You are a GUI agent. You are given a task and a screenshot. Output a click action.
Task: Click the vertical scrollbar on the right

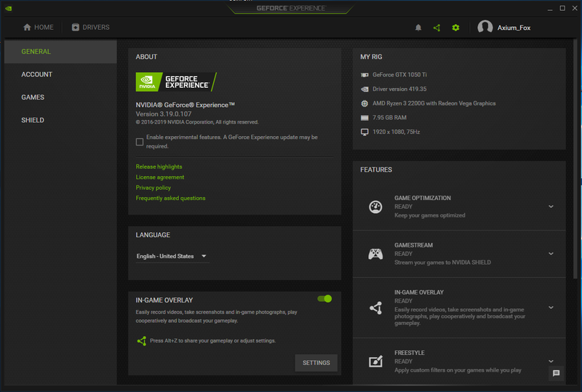[x=575, y=159]
